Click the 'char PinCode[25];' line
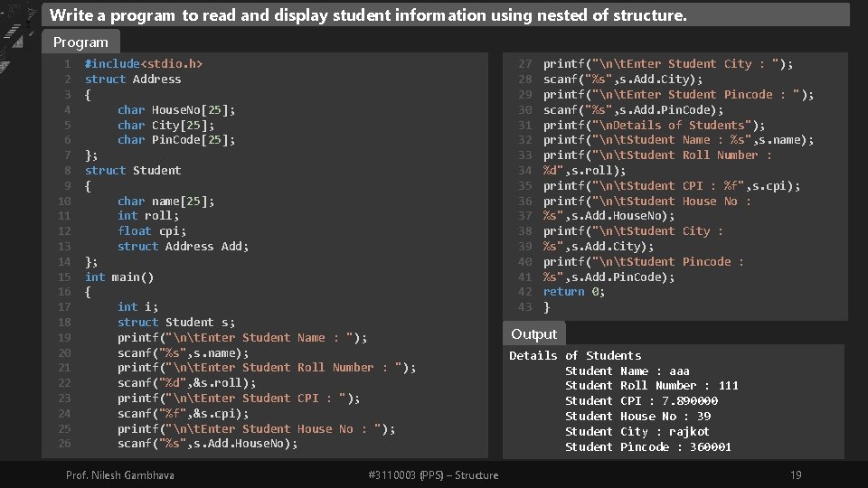868x488 pixels. (x=176, y=140)
